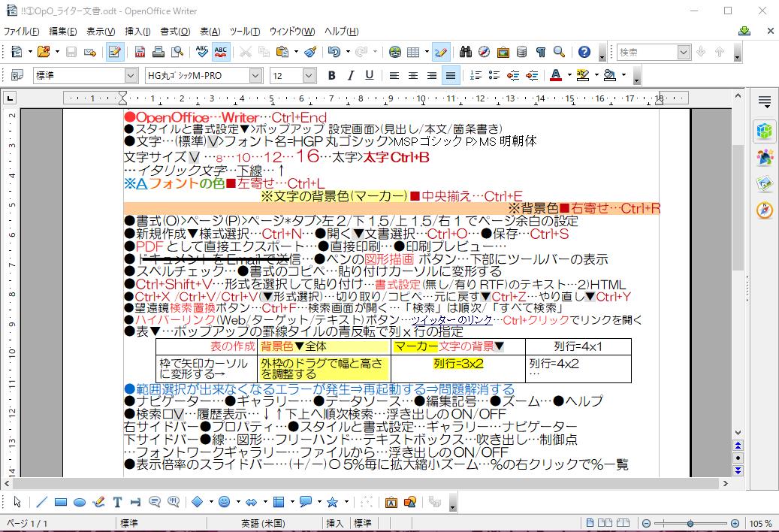Expand paragraph style 標準 dropdown
This screenshot has height=532, width=779.
(131, 75)
